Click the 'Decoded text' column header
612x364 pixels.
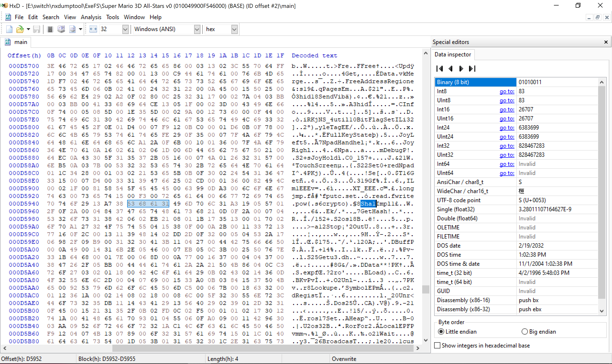click(x=314, y=55)
